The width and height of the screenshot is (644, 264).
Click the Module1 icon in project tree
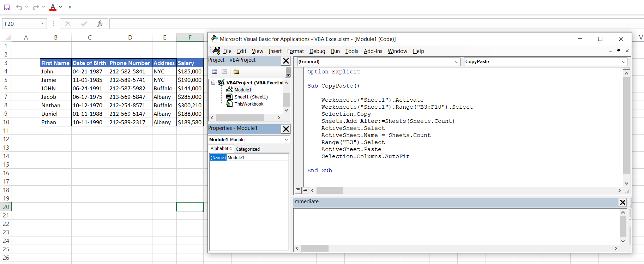[x=229, y=90]
